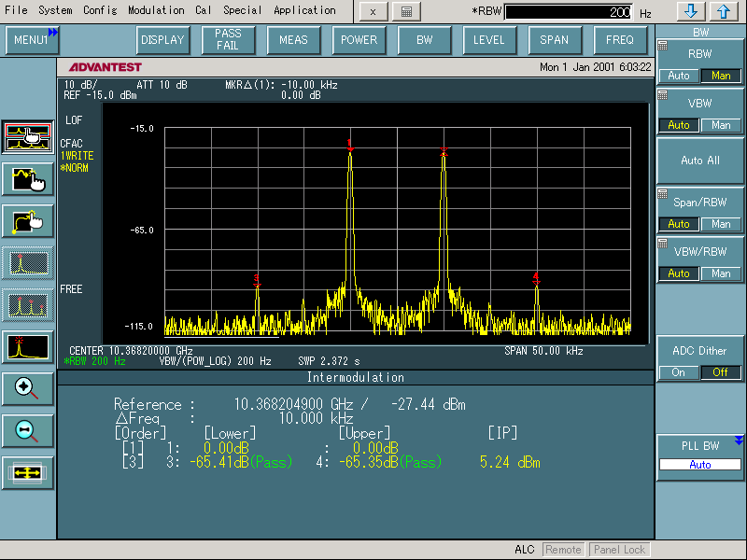This screenshot has width=747, height=560.
Task: Open the Modulation menu
Action: 156,10
